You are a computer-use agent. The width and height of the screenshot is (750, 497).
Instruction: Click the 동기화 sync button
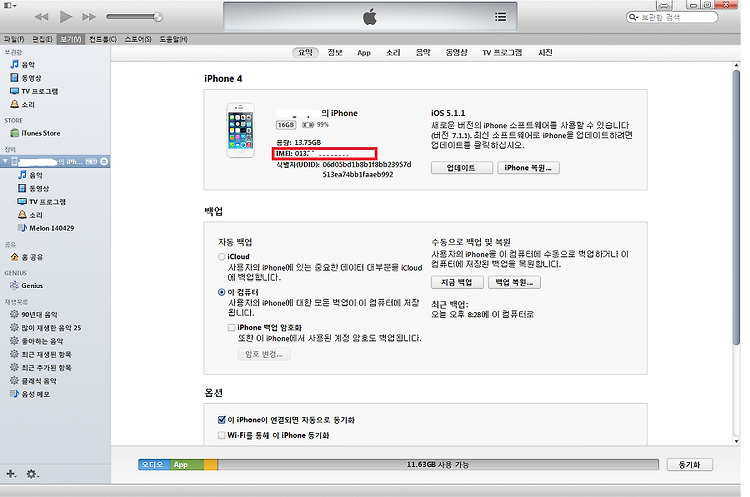point(690,464)
